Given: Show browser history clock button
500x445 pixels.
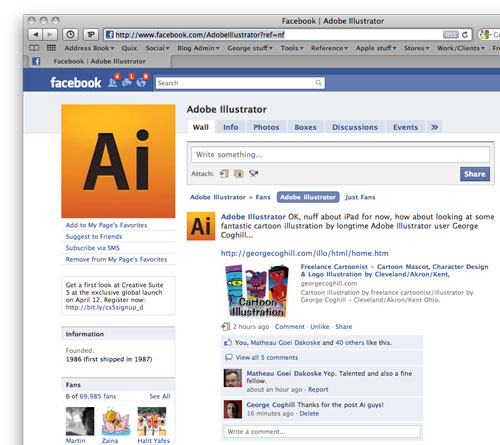Looking at the screenshot, I should (x=70, y=34).
